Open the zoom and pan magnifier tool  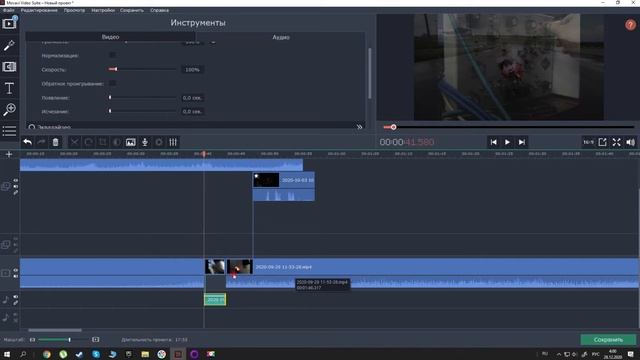(x=9, y=109)
